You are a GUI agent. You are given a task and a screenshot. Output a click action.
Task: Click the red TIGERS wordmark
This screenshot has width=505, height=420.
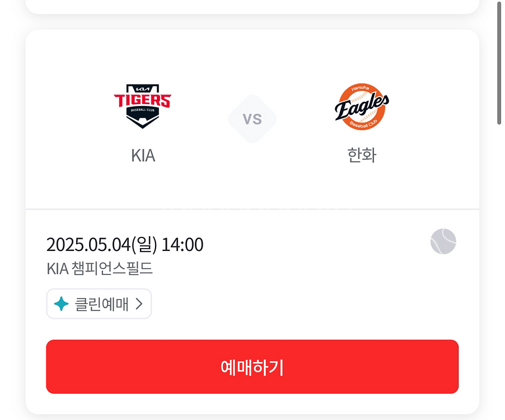pyautogui.click(x=143, y=101)
